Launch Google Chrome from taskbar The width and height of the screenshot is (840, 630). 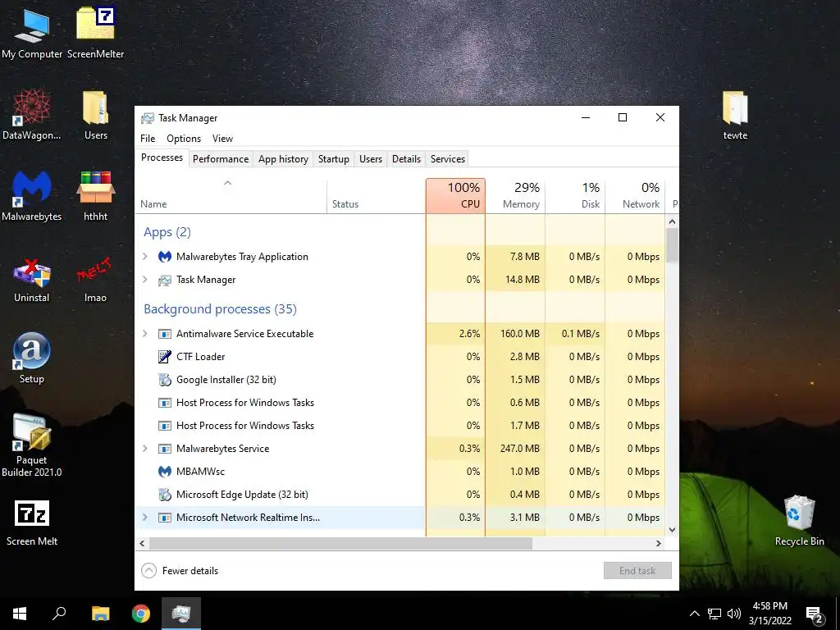click(x=141, y=614)
